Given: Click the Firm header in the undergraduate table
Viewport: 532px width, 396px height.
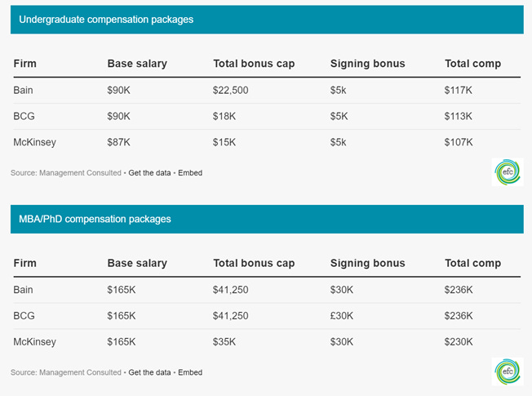Looking at the screenshot, I should coord(24,64).
